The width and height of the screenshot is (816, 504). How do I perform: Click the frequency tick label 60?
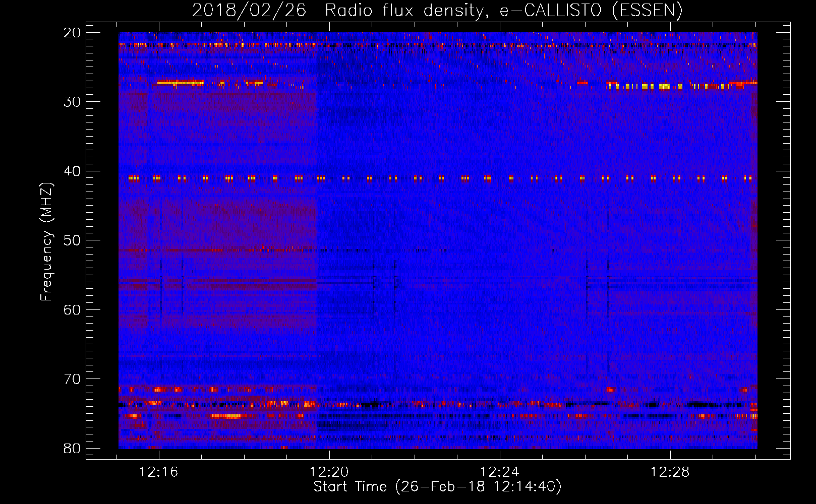pos(72,310)
